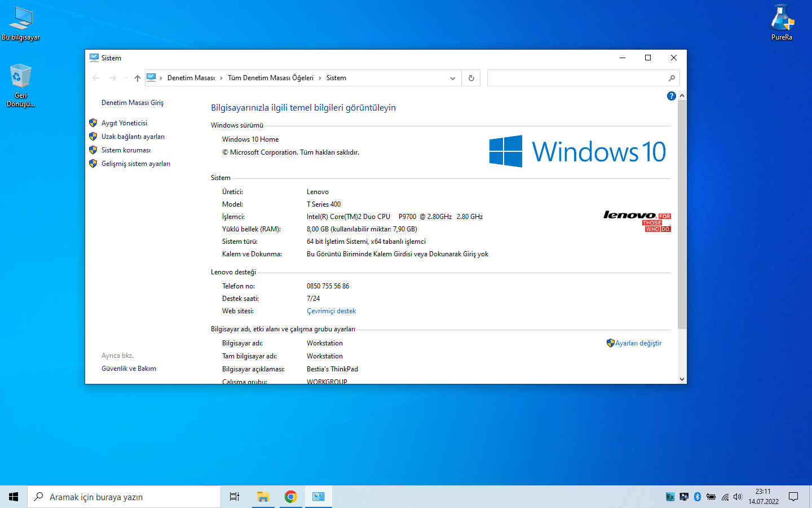
Task: Open the Windows Start menu
Action: click(14, 497)
